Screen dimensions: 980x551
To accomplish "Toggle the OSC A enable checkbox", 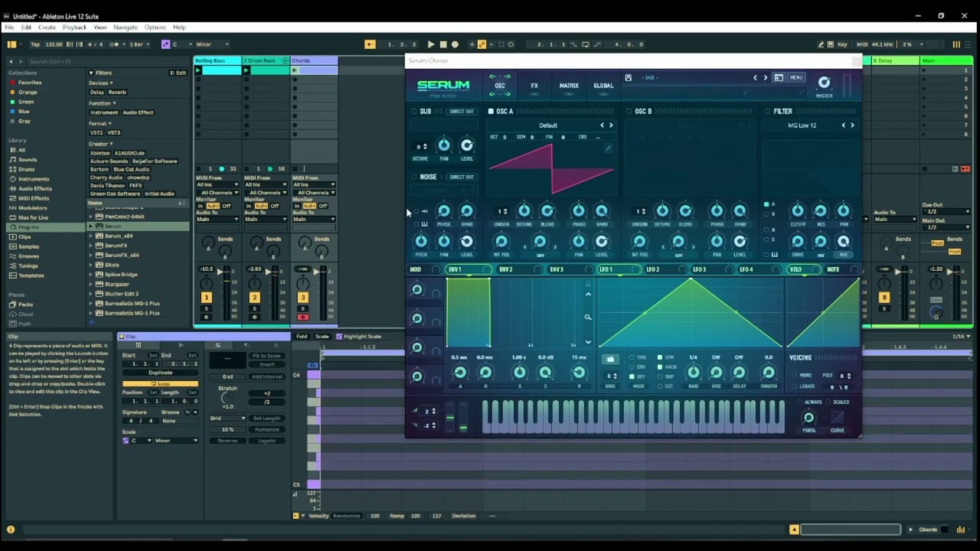I will point(491,112).
